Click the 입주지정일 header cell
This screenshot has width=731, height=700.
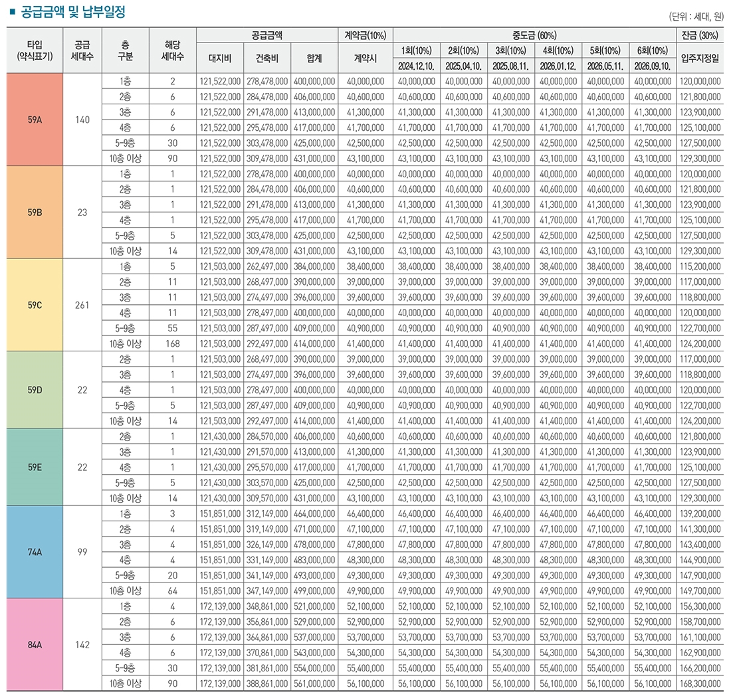700,58
